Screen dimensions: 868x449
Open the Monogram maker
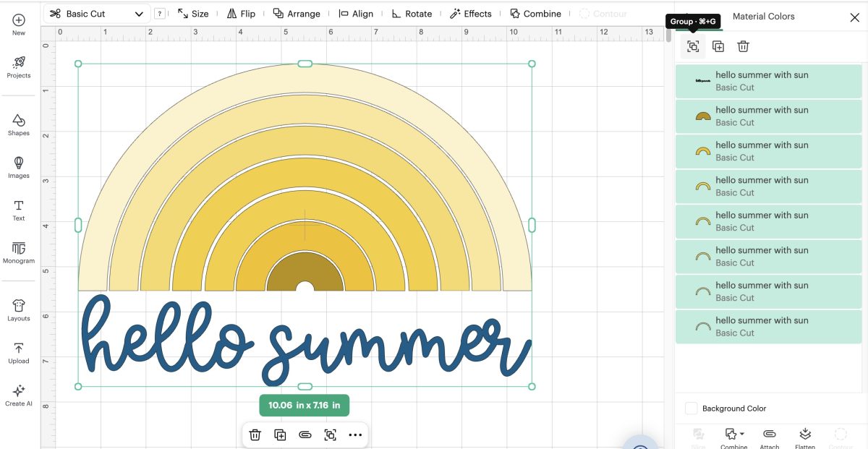coord(19,253)
